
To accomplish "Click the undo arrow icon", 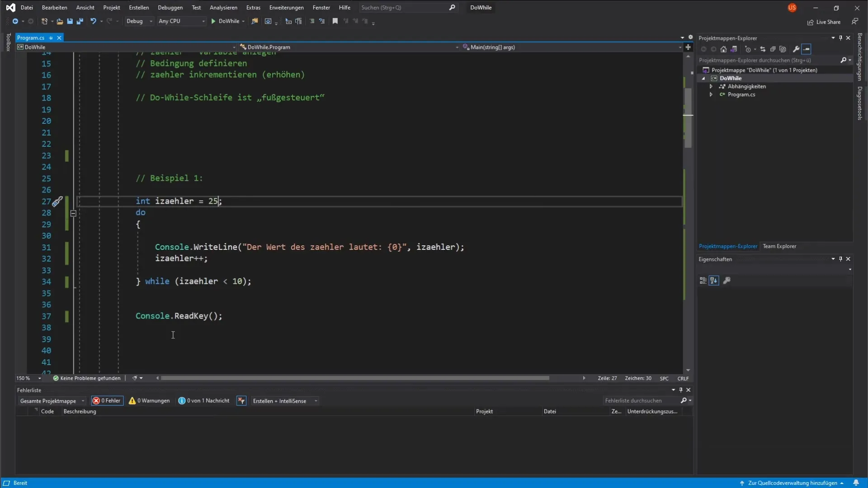I will (93, 21).
